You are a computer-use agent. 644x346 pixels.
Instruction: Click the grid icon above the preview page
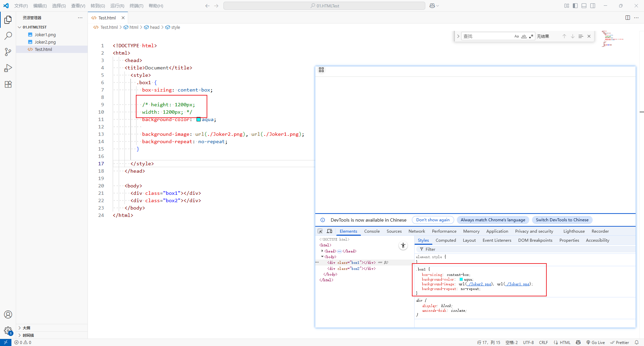[321, 70]
